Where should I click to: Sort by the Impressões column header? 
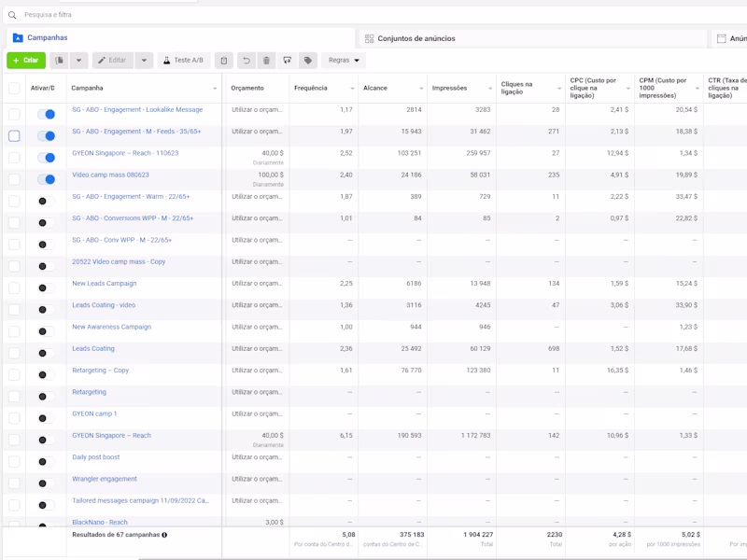click(449, 88)
